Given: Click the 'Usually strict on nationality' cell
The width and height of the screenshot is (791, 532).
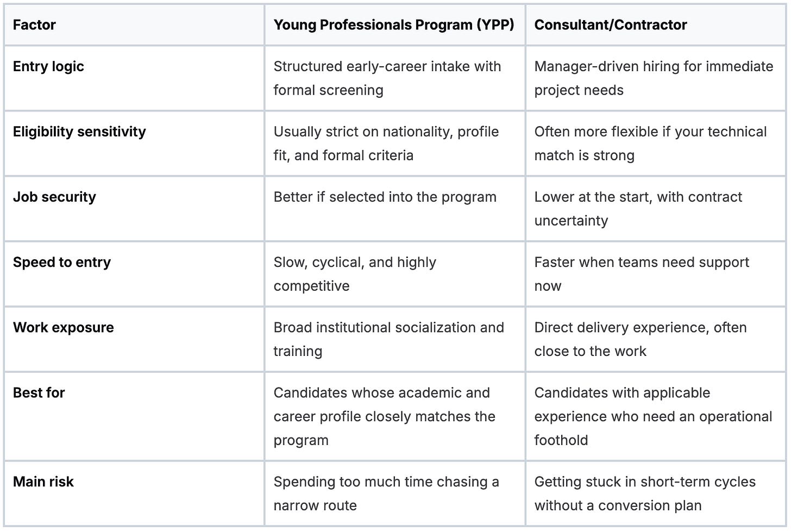Looking at the screenshot, I should [x=386, y=143].
